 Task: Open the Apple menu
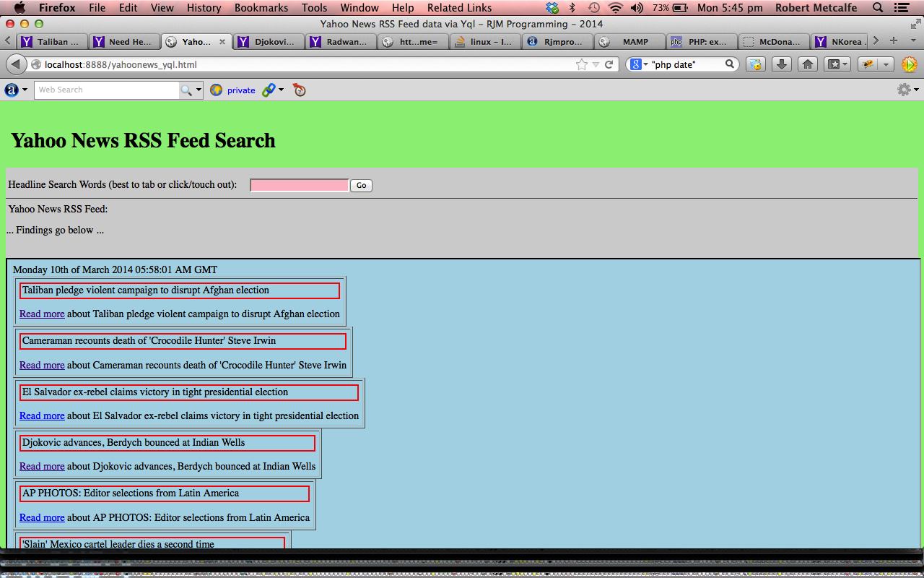[19, 8]
